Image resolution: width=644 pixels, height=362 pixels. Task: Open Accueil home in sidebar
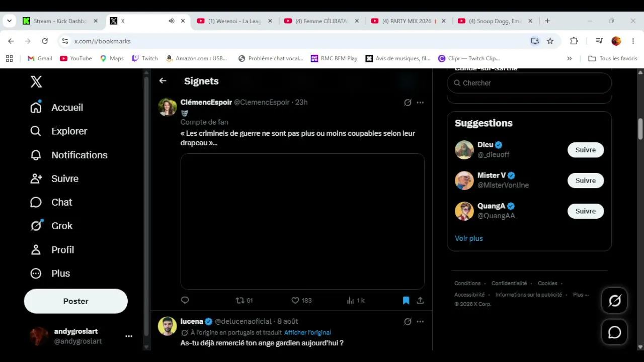click(x=57, y=108)
